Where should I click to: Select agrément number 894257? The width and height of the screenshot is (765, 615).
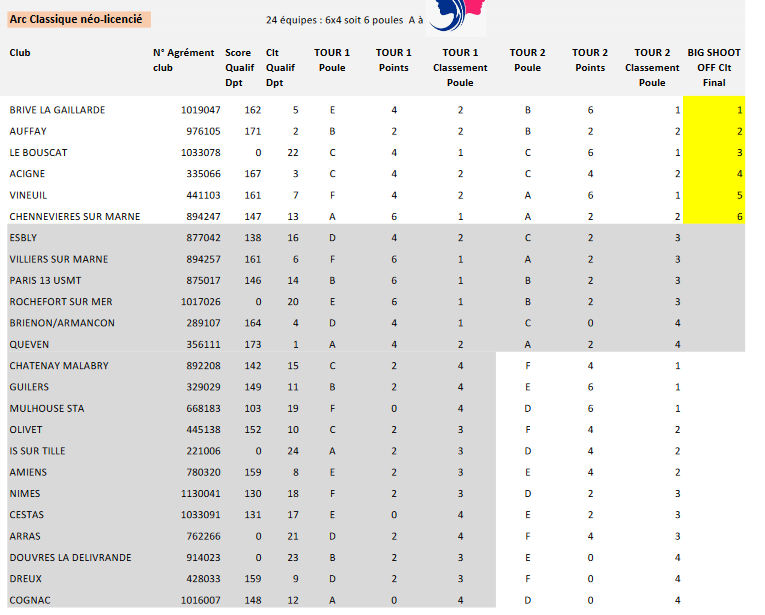click(203, 259)
